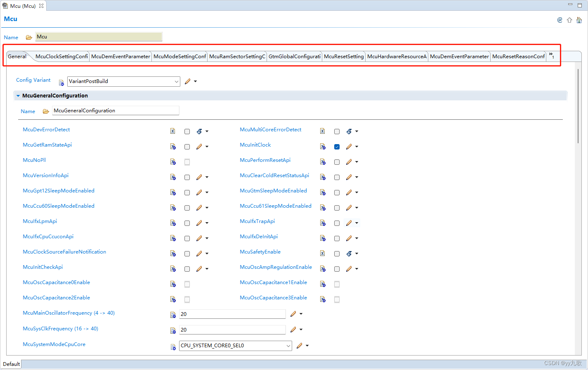This screenshot has width=588, height=370.
Task: Open the GtmGlobalConfigurati tab
Action: (295, 57)
